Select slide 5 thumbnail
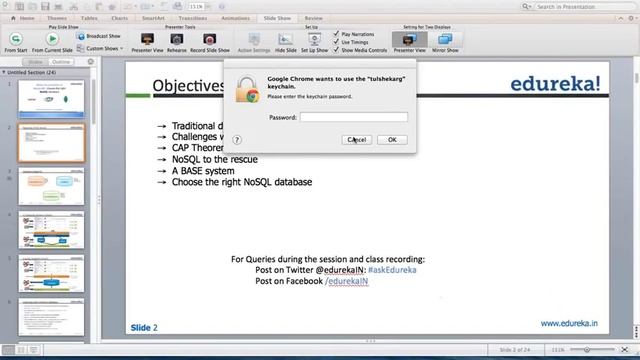 (51, 273)
